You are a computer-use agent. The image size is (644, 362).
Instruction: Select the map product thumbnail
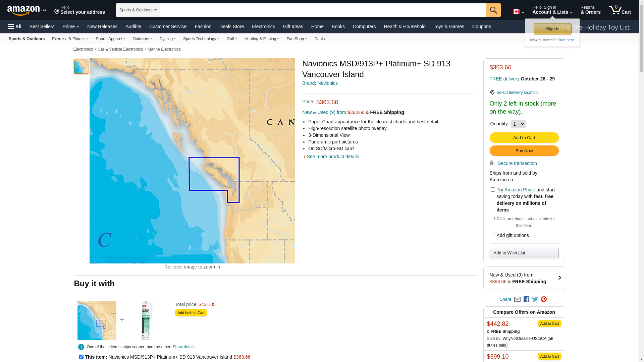tap(81, 67)
